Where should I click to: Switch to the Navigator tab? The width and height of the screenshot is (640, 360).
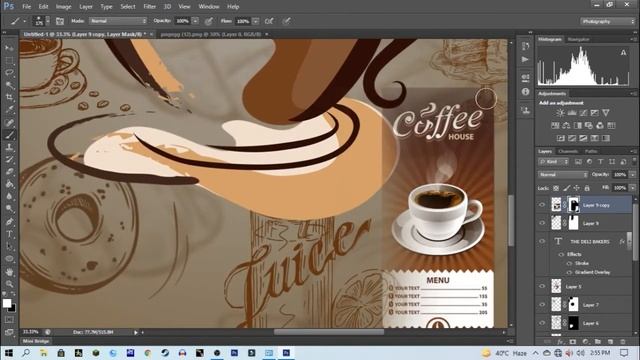click(578, 39)
